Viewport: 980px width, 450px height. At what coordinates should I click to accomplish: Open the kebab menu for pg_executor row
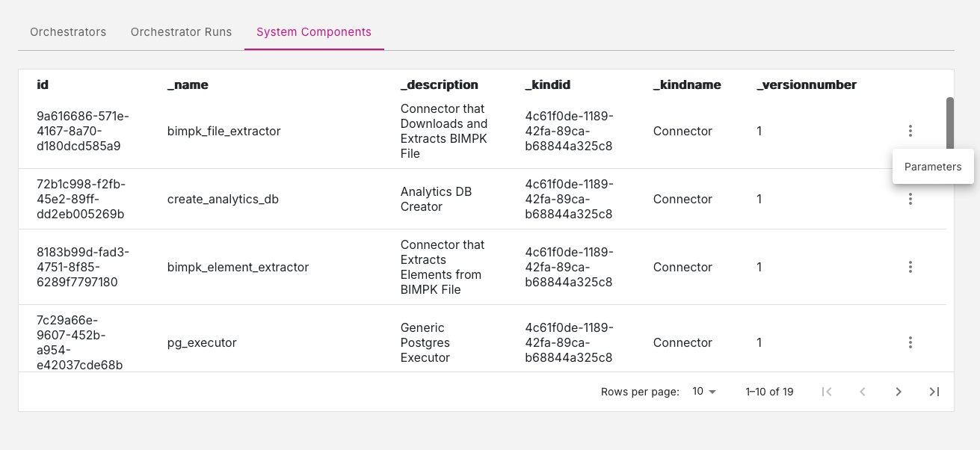(910, 342)
